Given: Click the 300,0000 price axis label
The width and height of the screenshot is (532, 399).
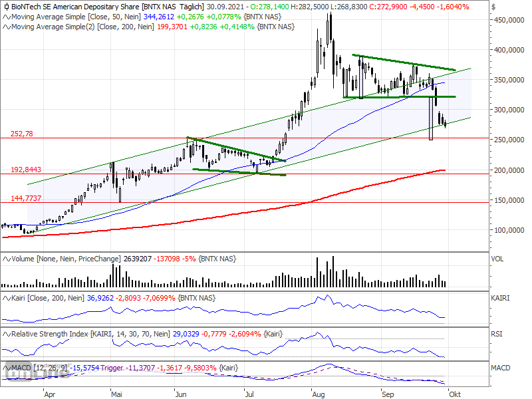Looking at the screenshot, I should pos(509,110).
